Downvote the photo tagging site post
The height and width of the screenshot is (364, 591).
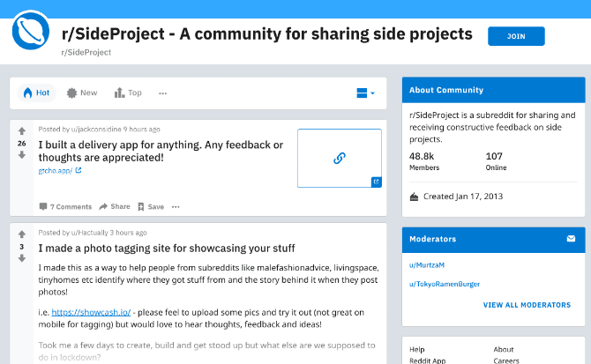tap(22, 259)
